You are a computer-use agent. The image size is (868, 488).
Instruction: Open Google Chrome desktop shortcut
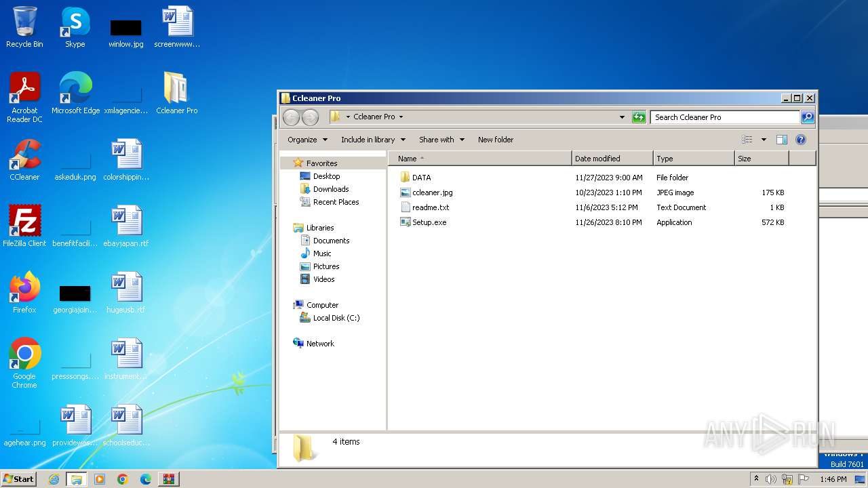pyautogui.click(x=24, y=363)
